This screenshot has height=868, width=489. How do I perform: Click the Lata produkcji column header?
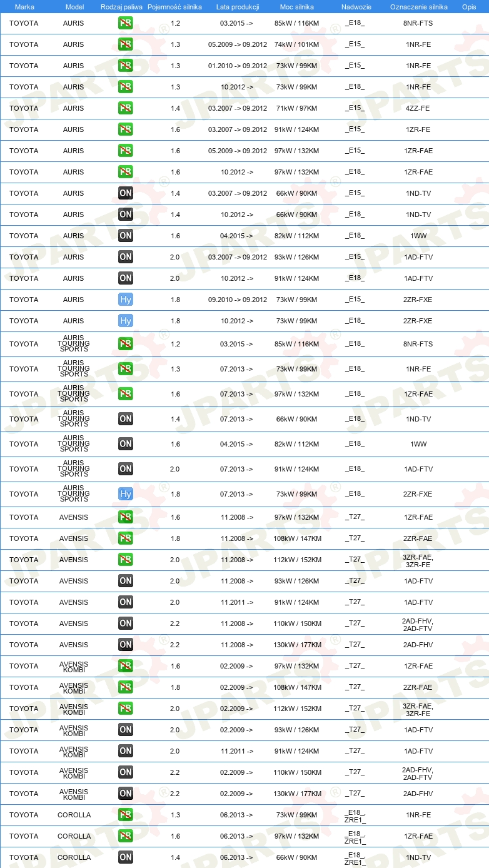(238, 7)
